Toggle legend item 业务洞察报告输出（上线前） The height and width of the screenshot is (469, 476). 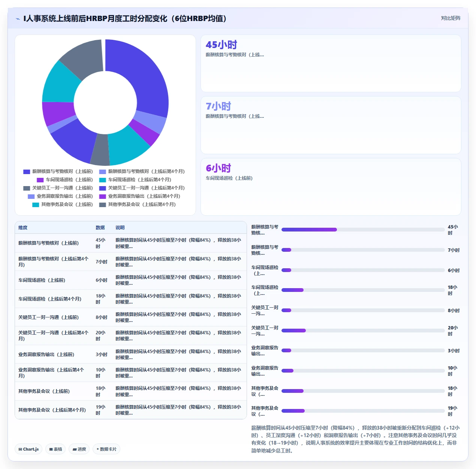click(x=60, y=196)
